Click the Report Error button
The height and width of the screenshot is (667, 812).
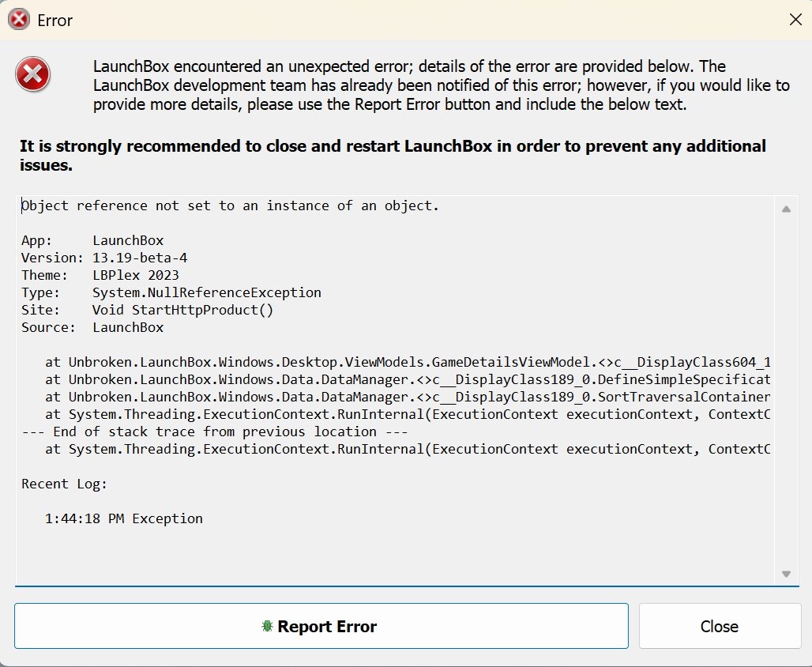pos(321,626)
